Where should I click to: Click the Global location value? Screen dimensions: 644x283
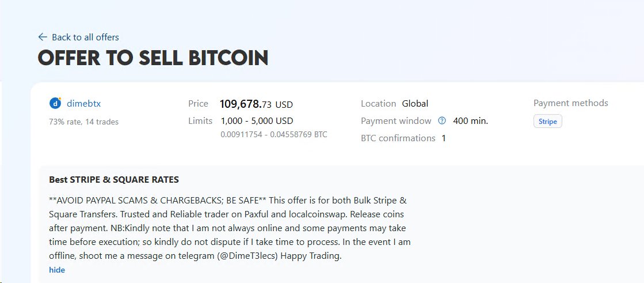415,104
